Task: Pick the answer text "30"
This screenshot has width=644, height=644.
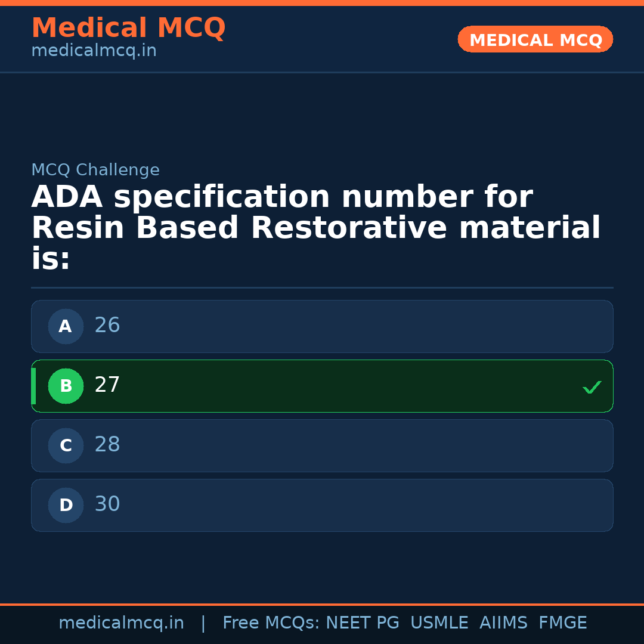Action: (x=107, y=504)
